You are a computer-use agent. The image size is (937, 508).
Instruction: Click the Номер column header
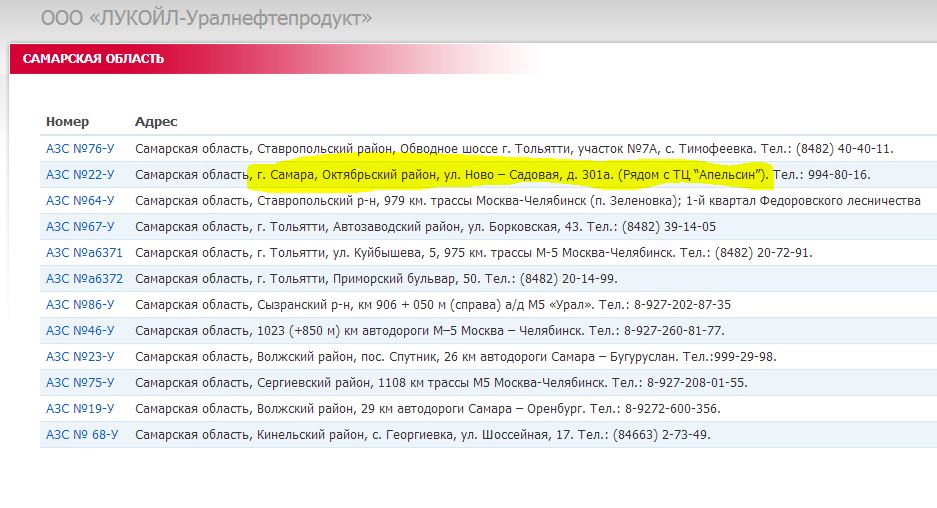[x=68, y=122]
